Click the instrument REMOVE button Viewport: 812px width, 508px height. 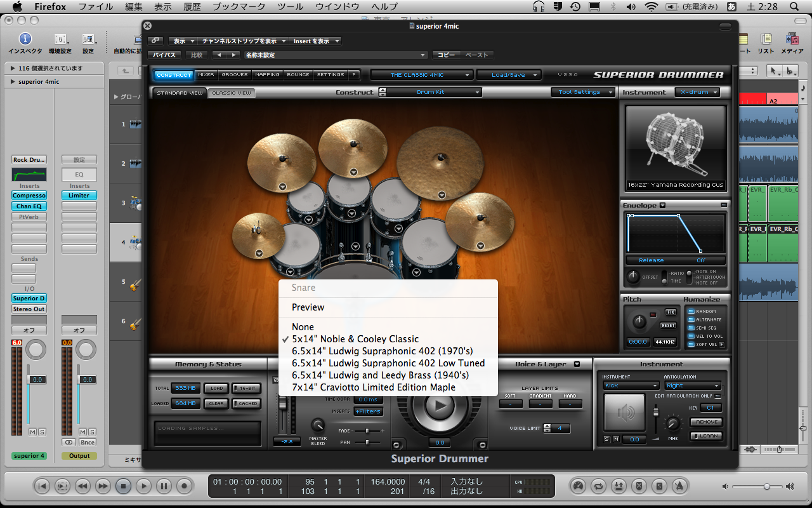click(x=707, y=422)
